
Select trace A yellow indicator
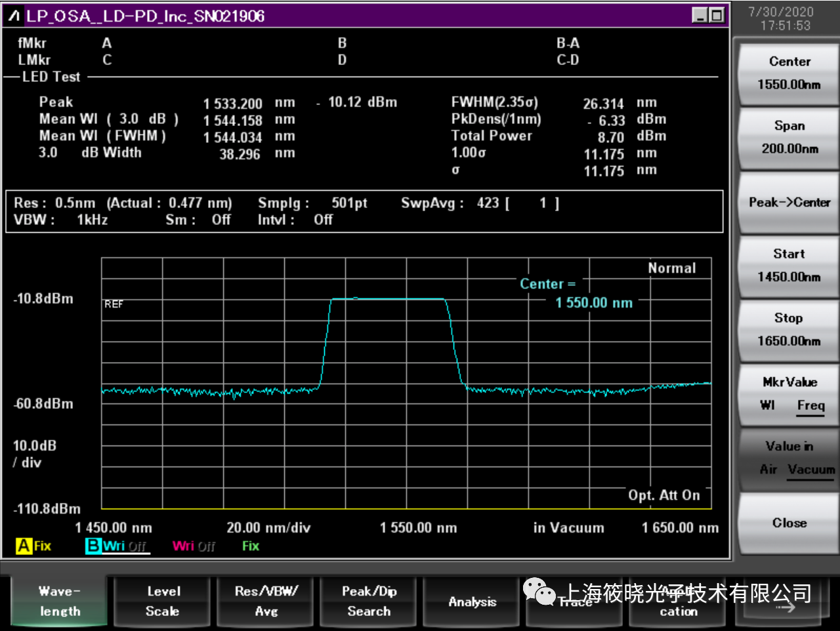pyautogui.click(x=24, y=546)
